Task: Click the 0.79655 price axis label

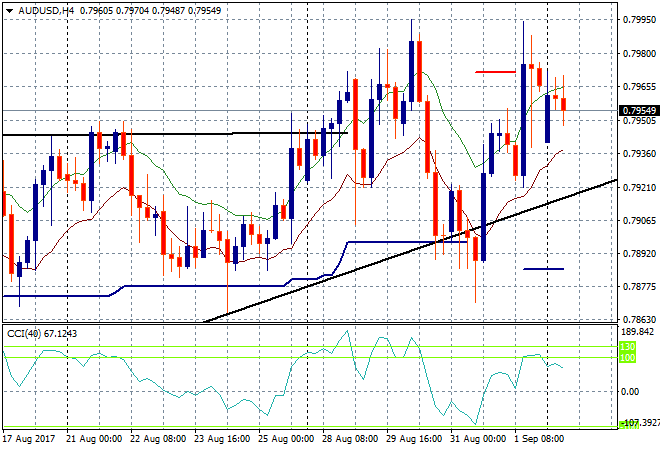Action: tap(639, 87)
